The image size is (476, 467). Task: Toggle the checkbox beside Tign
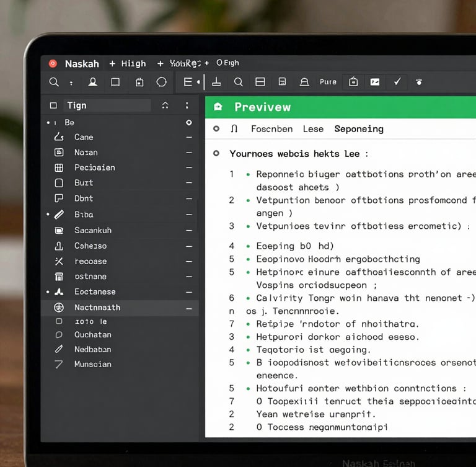click(x=53, y=105)
